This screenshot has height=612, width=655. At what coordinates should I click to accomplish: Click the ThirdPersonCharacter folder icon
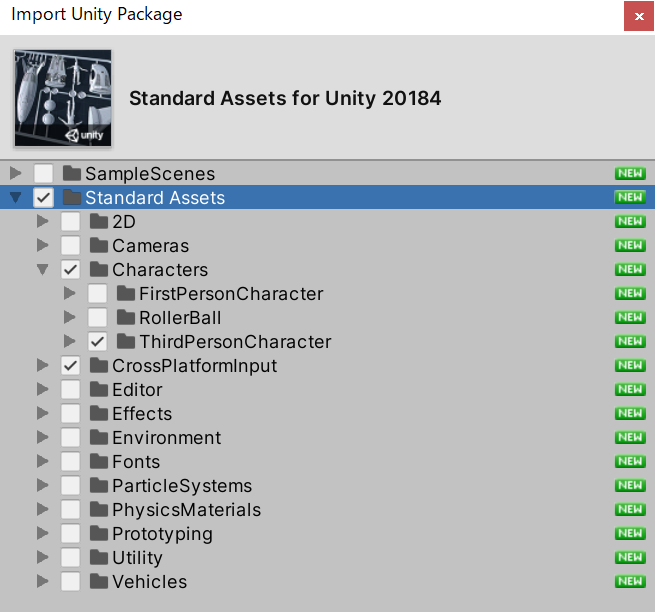click(x=126, y=341)
